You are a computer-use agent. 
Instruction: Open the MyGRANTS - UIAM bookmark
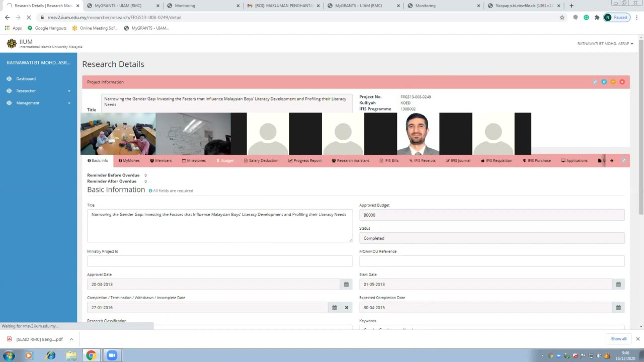tap(146, 28)
